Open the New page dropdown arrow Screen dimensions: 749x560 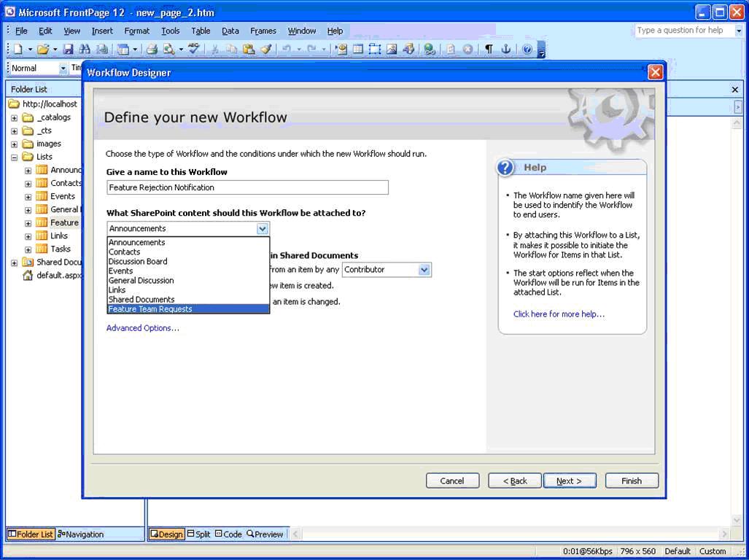click(x=30, y=49)
